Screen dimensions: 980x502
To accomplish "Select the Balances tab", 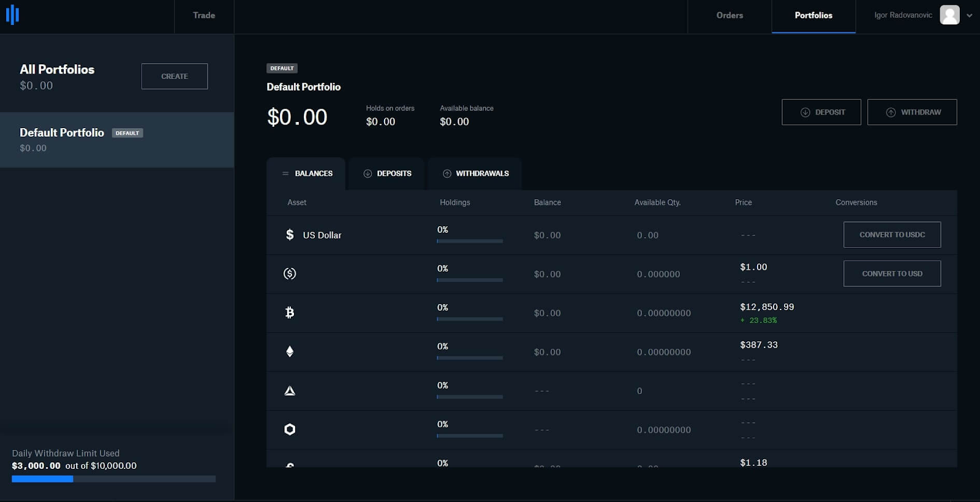I will coord(306,173).
